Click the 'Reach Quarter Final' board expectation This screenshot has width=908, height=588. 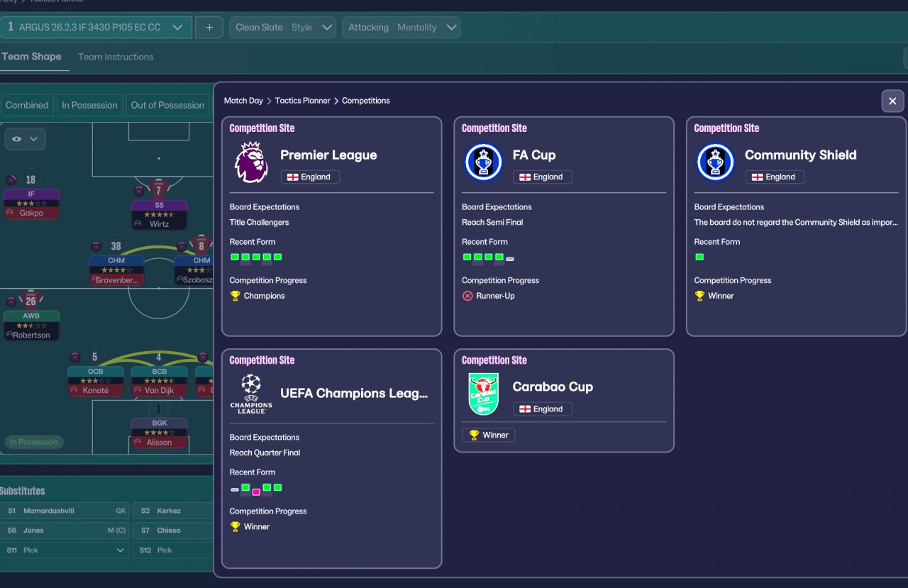[x=265, y=453]
